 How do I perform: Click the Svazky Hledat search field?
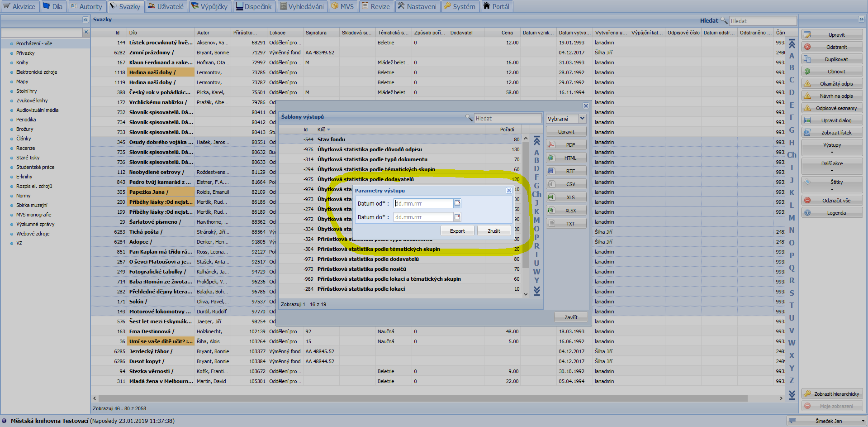click(x=763, y=21)
